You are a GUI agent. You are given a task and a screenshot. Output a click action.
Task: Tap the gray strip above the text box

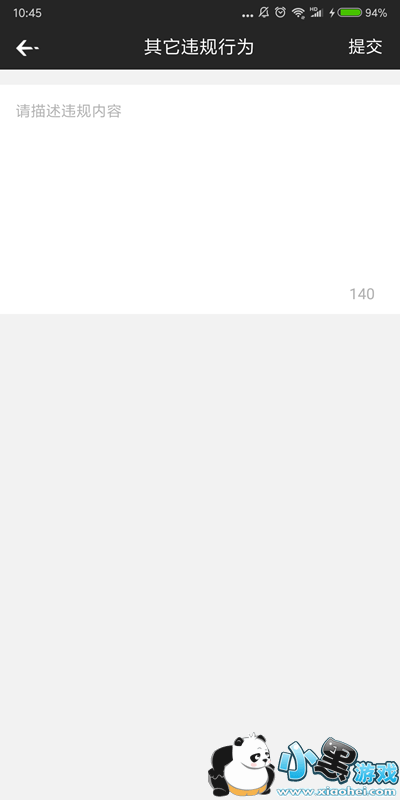point(200,77)
